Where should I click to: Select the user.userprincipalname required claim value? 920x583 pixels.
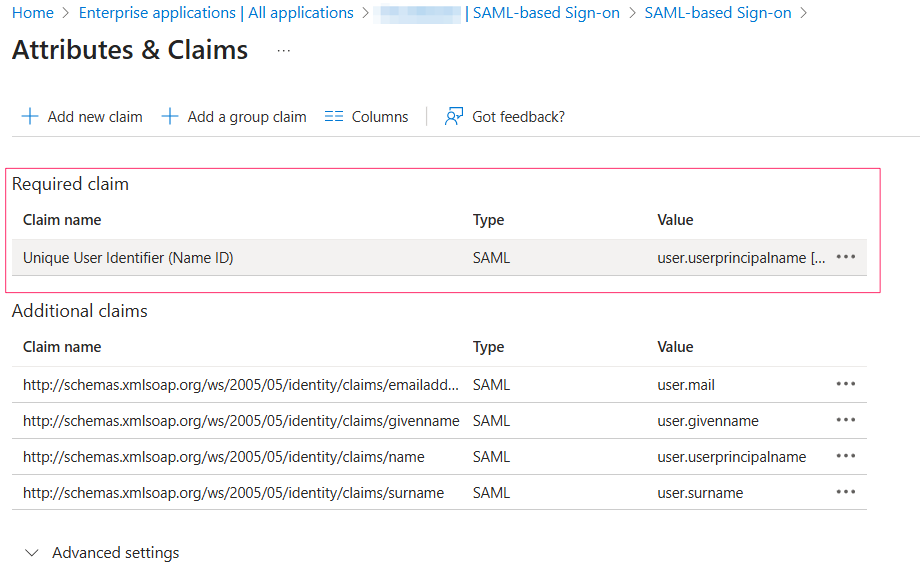742,257
